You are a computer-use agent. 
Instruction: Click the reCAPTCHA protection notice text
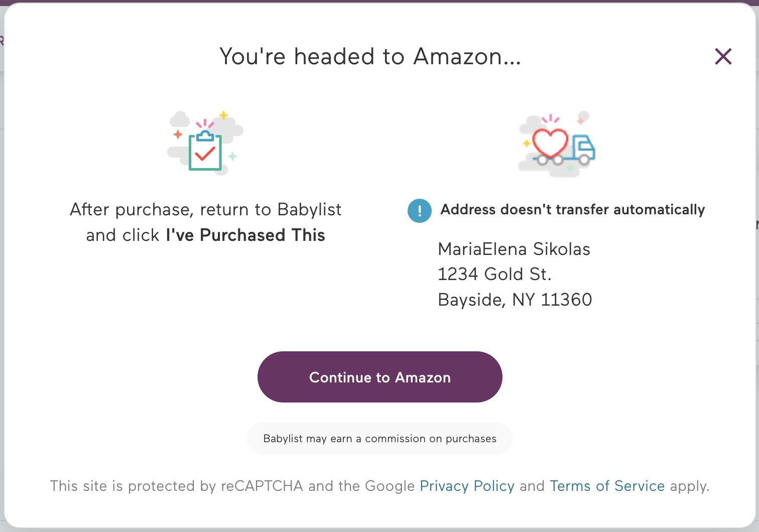coord(379,486)
